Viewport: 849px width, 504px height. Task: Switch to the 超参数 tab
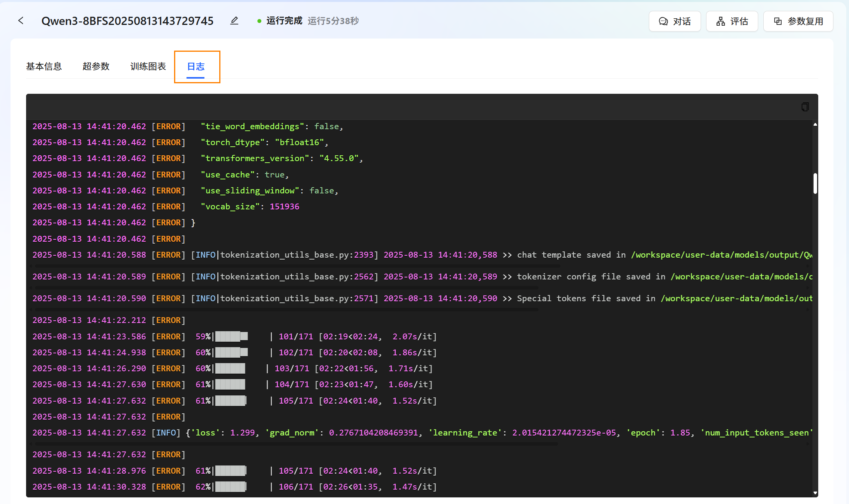(96, 67)
